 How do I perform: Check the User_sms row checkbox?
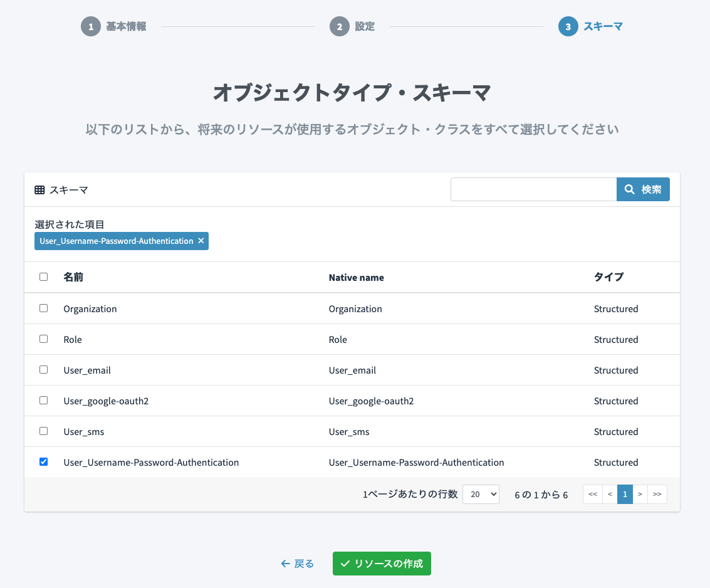(43, 431)
